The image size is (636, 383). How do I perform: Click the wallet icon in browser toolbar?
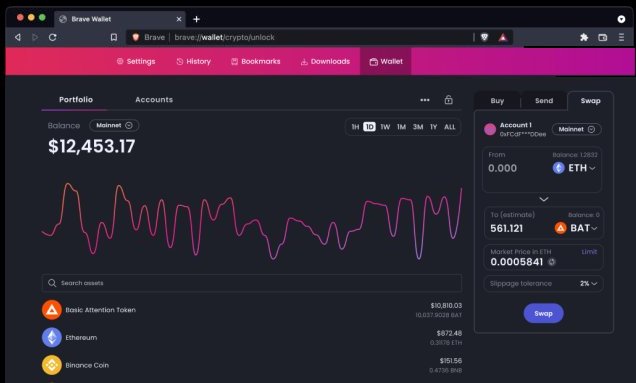point(602,37)
